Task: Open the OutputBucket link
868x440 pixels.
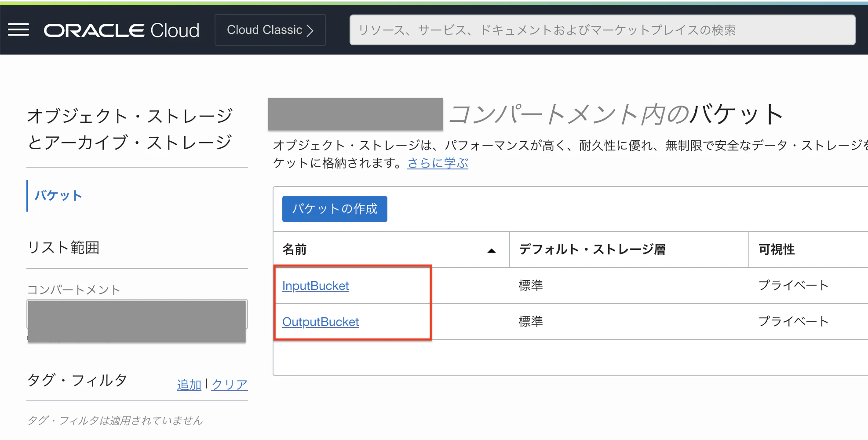Action: 321,322
